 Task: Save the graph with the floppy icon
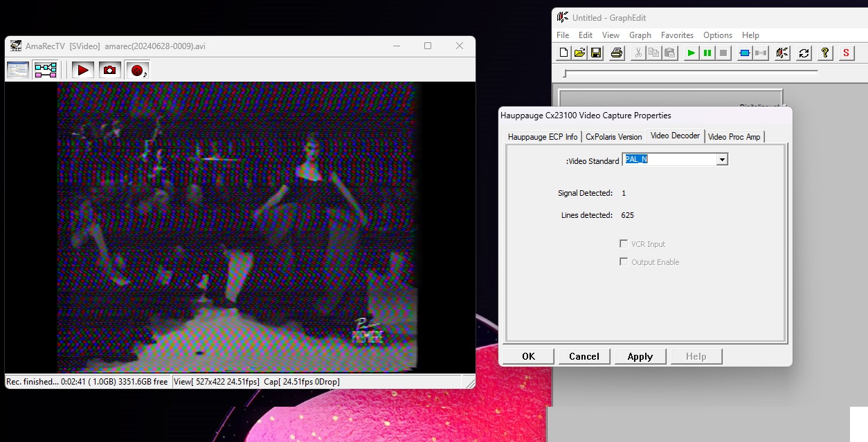pos(596,53)
